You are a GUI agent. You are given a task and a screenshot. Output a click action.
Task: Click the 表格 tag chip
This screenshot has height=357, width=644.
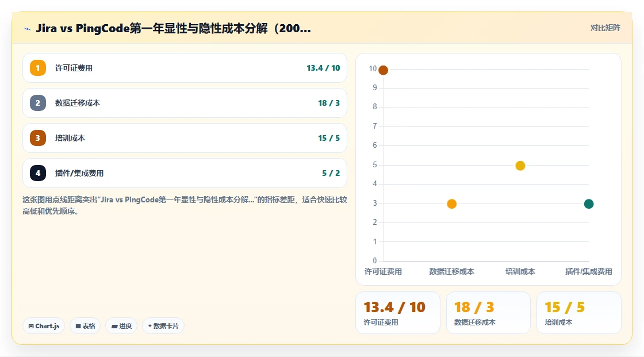(85, 326)
